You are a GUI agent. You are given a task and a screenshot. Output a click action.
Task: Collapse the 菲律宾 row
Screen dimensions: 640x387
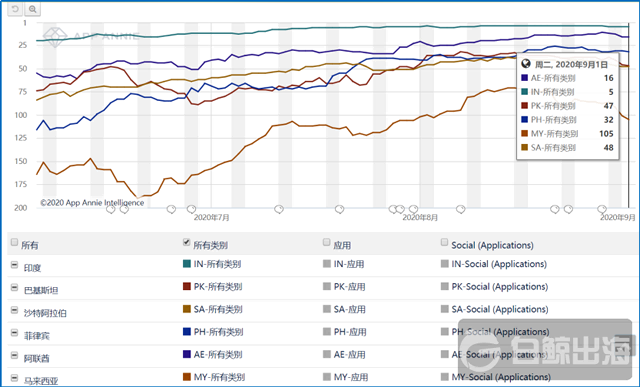[x=14, y=333]
